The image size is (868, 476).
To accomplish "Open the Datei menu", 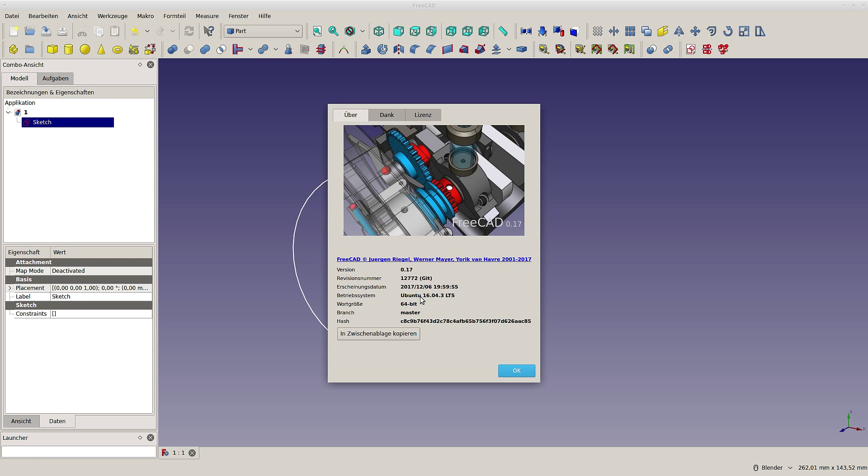I will coord(12,16).
